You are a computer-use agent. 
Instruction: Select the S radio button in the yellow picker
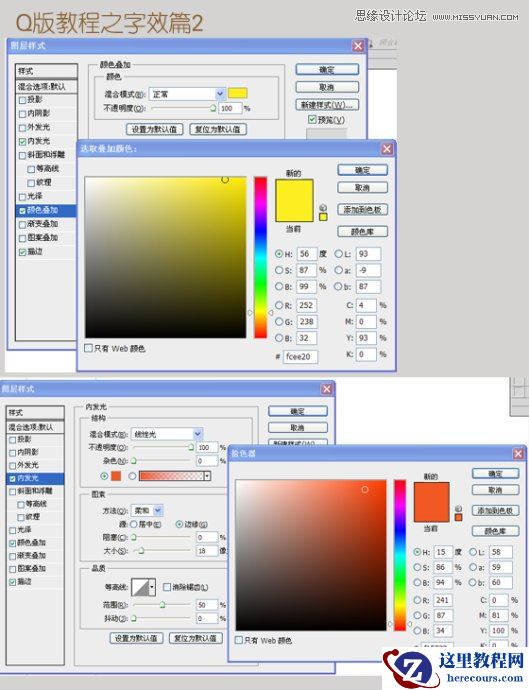pyautogui.click(x=279, y=270)
